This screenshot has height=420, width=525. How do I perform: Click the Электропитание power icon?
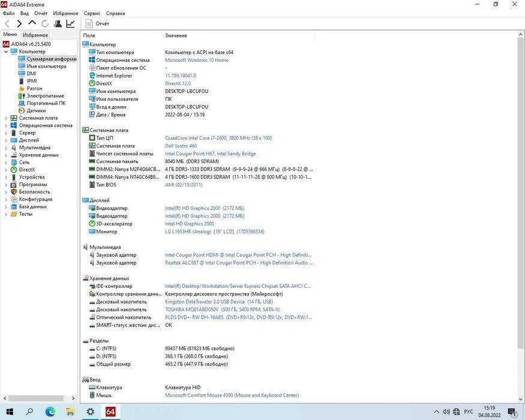click(22, 96)
